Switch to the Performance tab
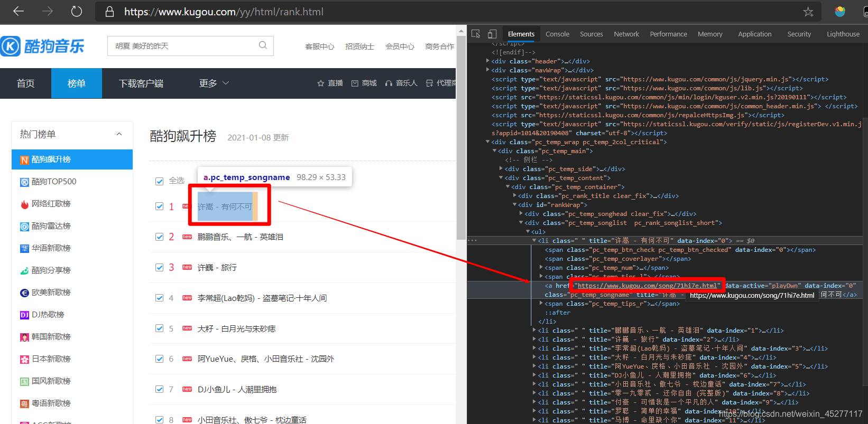The width and height of the screenshot is (868, 424). click(x=668, y=34)
